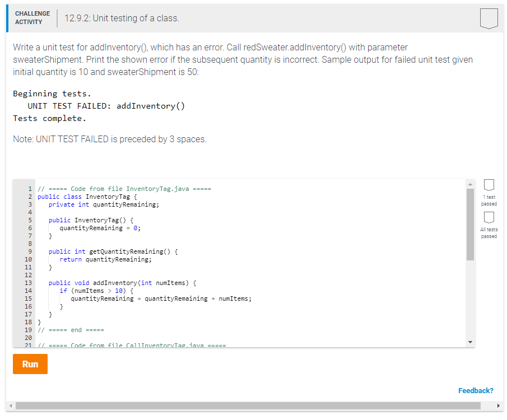Open the Feedback? link
Image resolution: width=507 pixels, height=420 pixels.
click(x=476, y=390)
